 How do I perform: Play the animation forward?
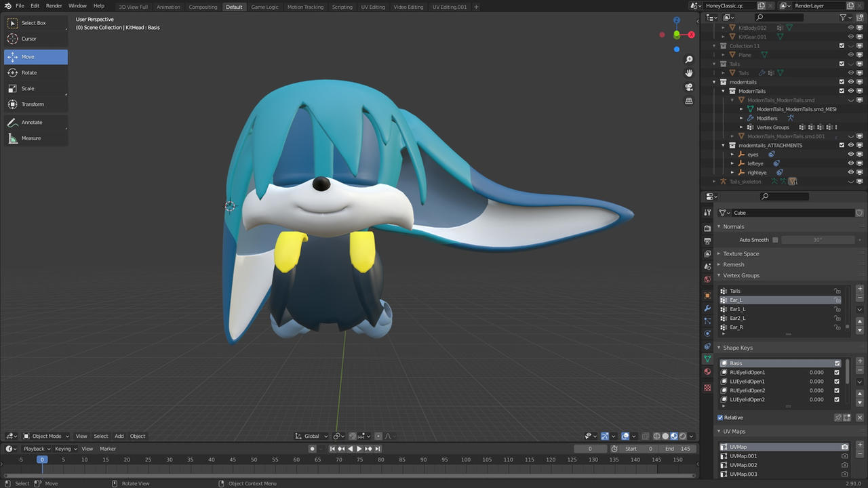(x=359, y=449)
